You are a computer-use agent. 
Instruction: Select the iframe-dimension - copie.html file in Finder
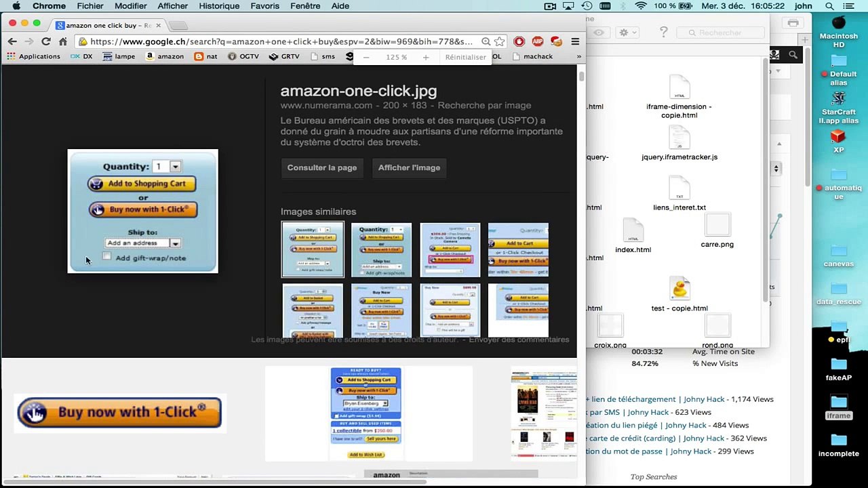(679, 97)
